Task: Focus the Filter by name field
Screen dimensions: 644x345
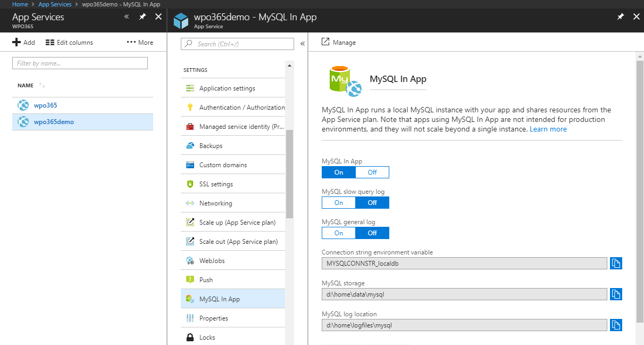Action: pyautogui.click(x=80, y=63)
